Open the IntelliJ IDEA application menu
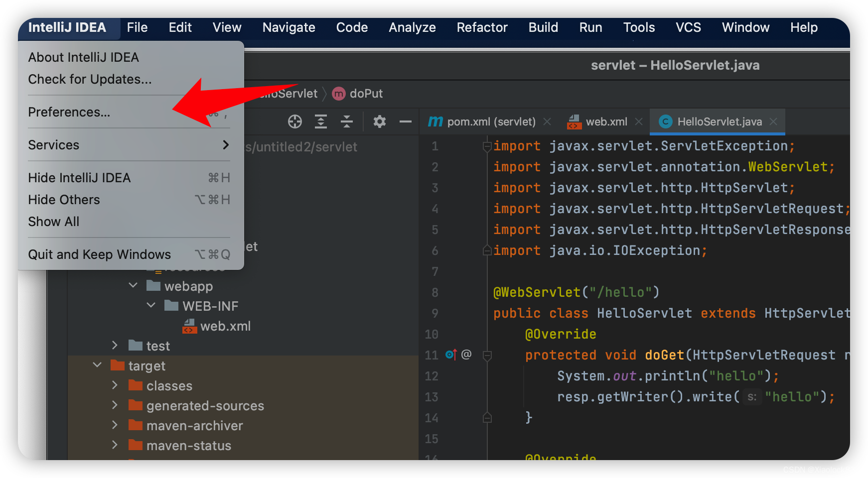The image size is (868, 478). point(67,27)
